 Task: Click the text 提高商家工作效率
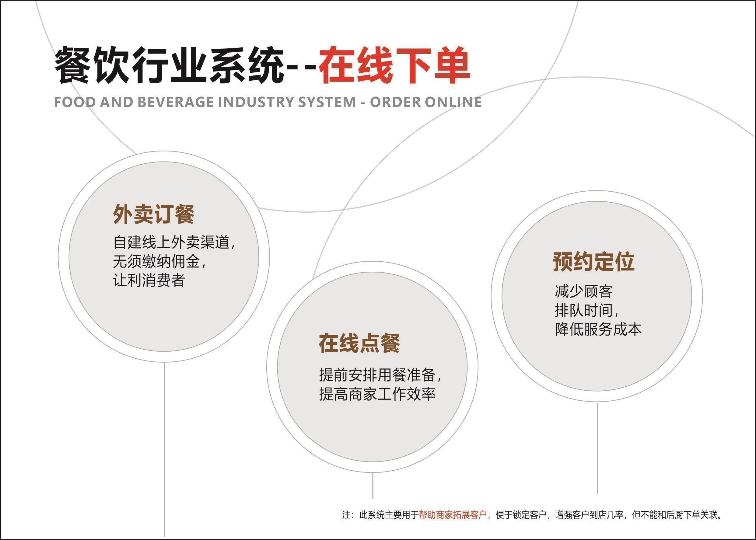(x=377, y=395)
